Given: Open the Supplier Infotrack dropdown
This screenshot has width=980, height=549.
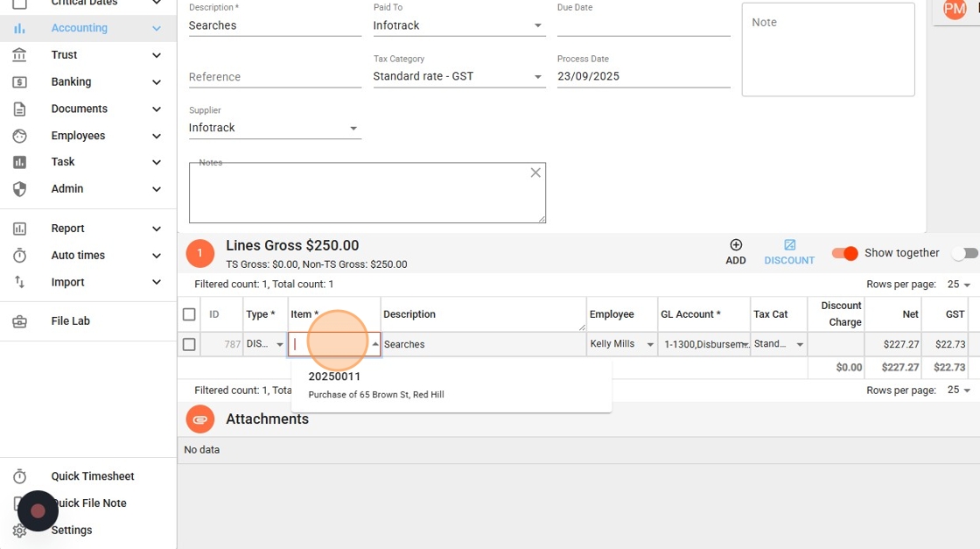Looking at the screenshot, I should coord(275,128).
